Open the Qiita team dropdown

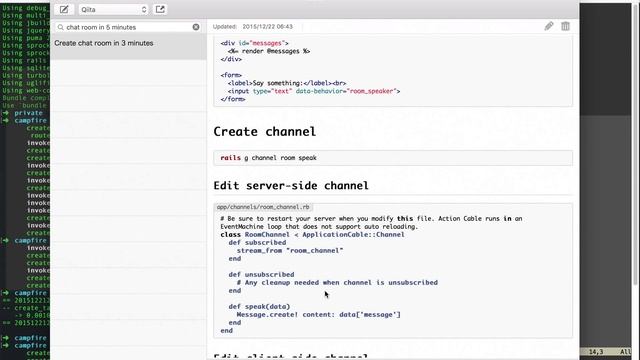point(113,9)
